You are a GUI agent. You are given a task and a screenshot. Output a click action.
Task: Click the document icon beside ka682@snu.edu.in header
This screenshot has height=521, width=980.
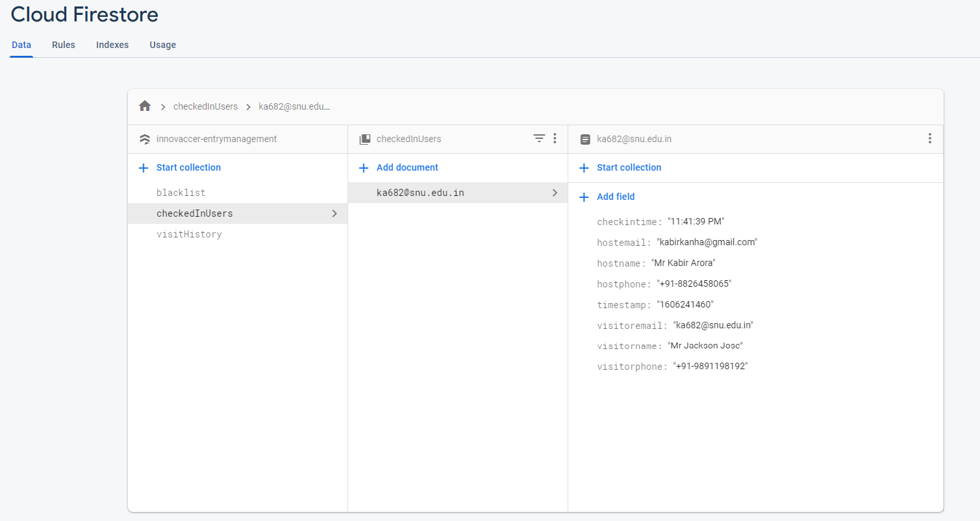585,139
